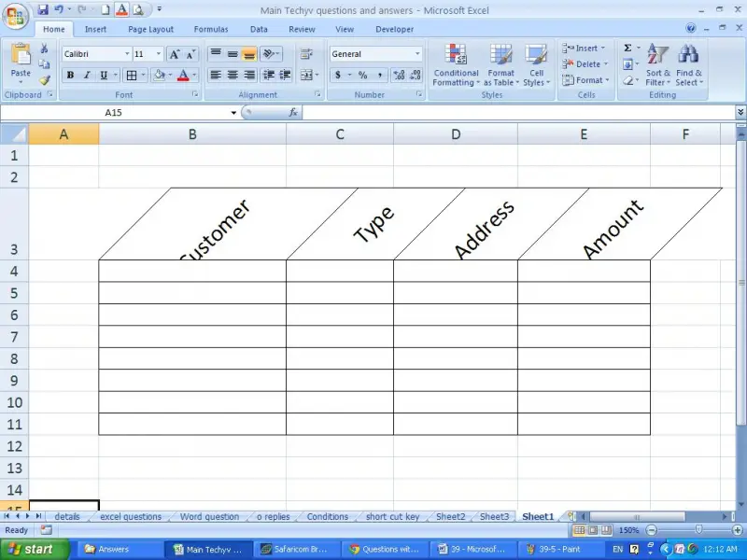Open the Windows start button
Image resolution: width=747 pixels, height=560 pixels.
tap(35, 550)
